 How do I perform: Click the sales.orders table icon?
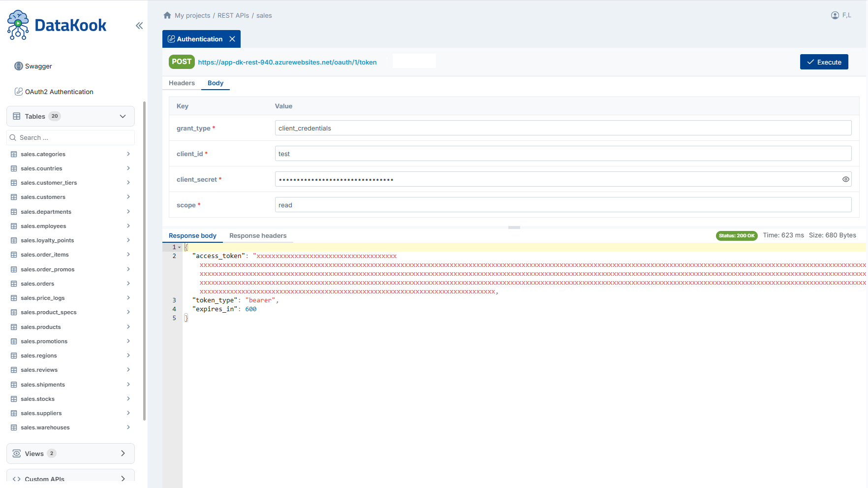[x=14, y=284]
